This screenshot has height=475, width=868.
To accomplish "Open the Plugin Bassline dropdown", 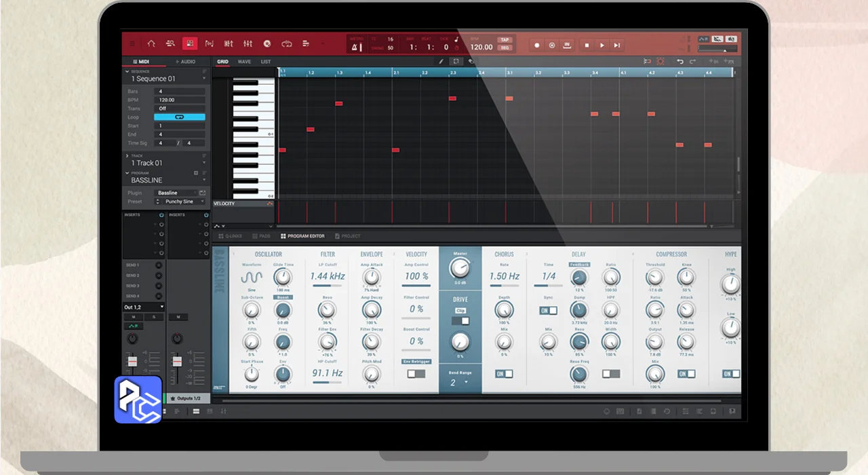I will [x=176, y=193].
